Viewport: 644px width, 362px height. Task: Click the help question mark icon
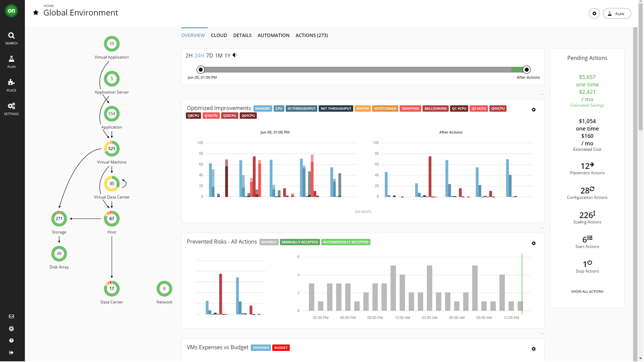11,340
